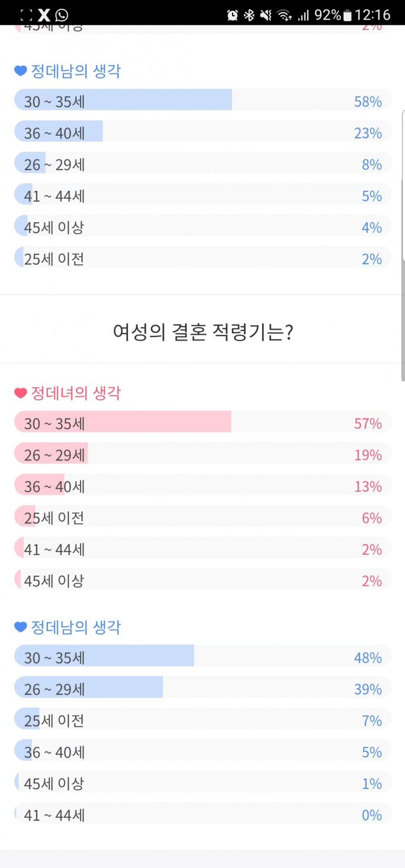Tap the Bluetooth status icon

tap(249, 15)
